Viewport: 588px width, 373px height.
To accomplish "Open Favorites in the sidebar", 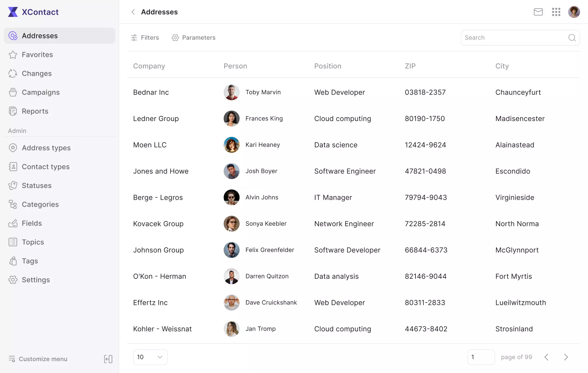I will tap(60, 55).
